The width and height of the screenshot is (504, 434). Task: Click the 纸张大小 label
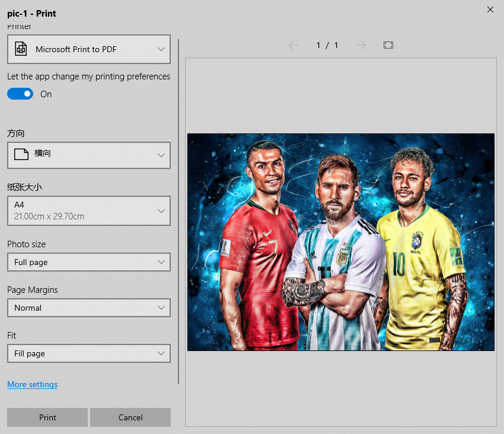pos(25,187)
